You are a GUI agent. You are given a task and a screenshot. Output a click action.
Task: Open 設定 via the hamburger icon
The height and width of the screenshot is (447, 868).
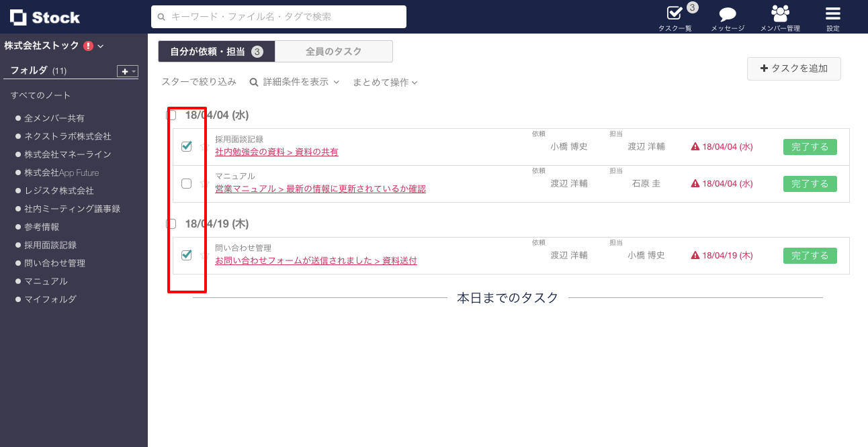tap(832, 12)
